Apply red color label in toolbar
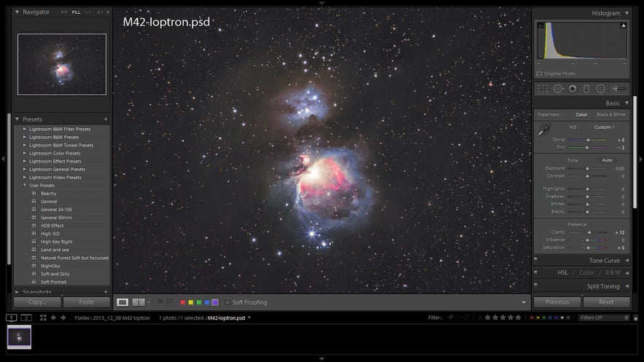 pyautogui.click(x=182, y=302)
